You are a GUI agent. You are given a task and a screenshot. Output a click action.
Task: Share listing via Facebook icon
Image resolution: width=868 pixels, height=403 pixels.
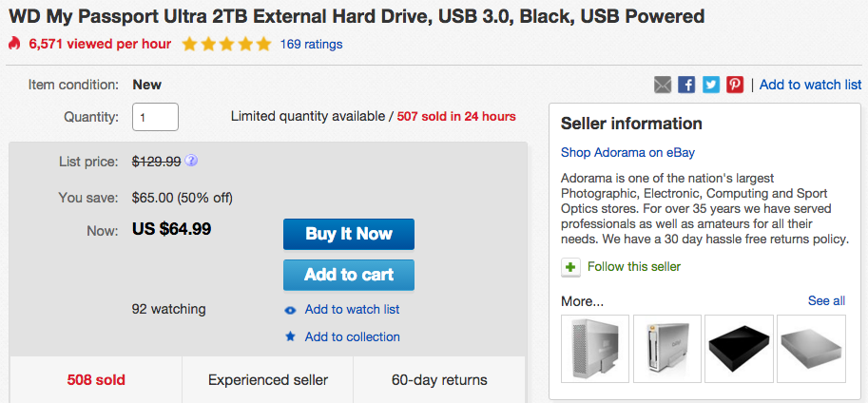pyautogui.click(x=686, y=85)
